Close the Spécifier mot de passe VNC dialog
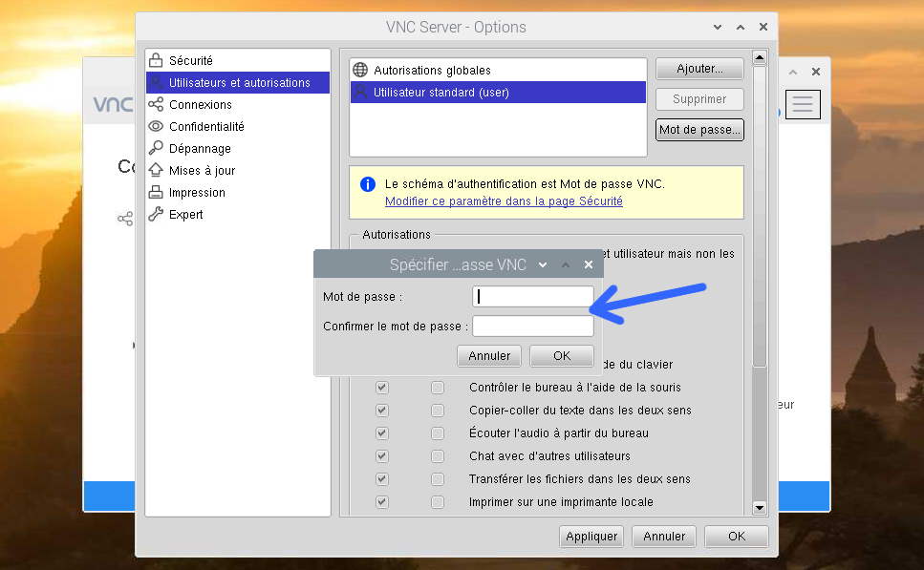 (x=588, y=264)
